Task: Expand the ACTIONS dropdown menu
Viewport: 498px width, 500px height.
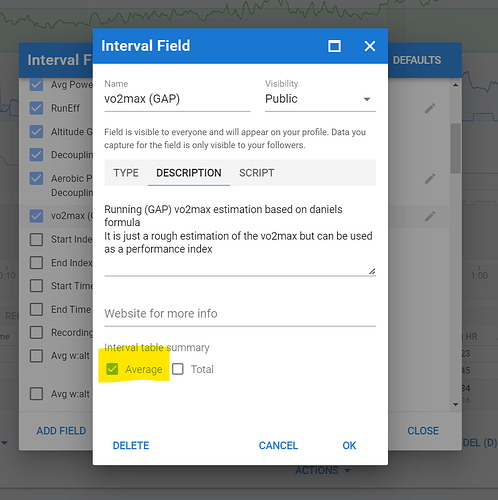Action: point(323,470)
